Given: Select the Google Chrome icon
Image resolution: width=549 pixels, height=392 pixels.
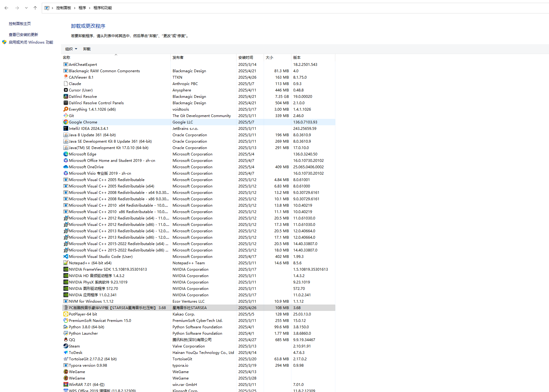Looking at the screenshot, I should tap(66, 122).
